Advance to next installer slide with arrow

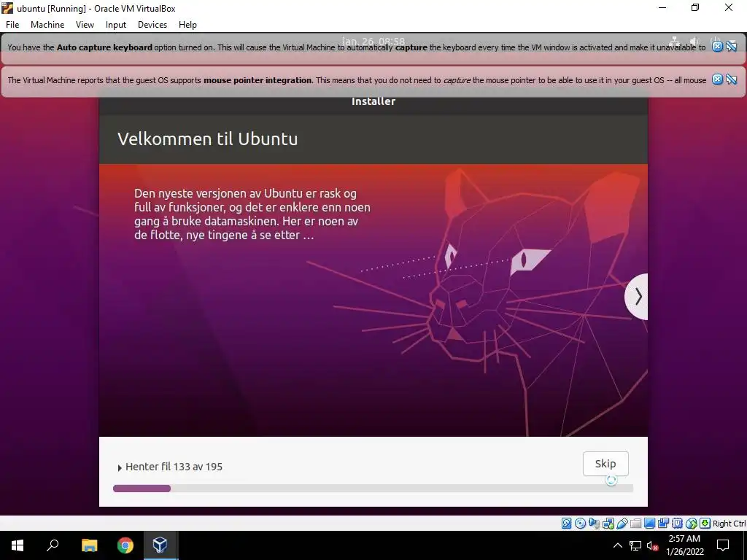tap(638, 297)
